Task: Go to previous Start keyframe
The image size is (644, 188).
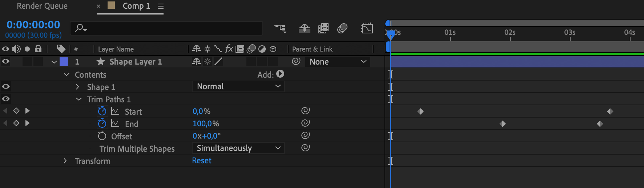Action: click(5, 111)
